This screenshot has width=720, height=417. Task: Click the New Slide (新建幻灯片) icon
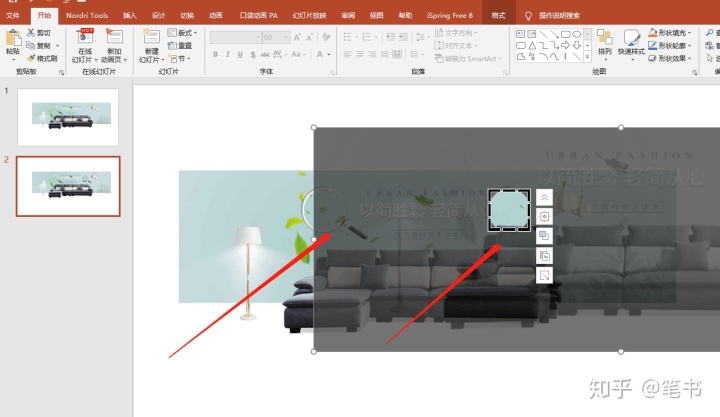(x=151, y=37)
